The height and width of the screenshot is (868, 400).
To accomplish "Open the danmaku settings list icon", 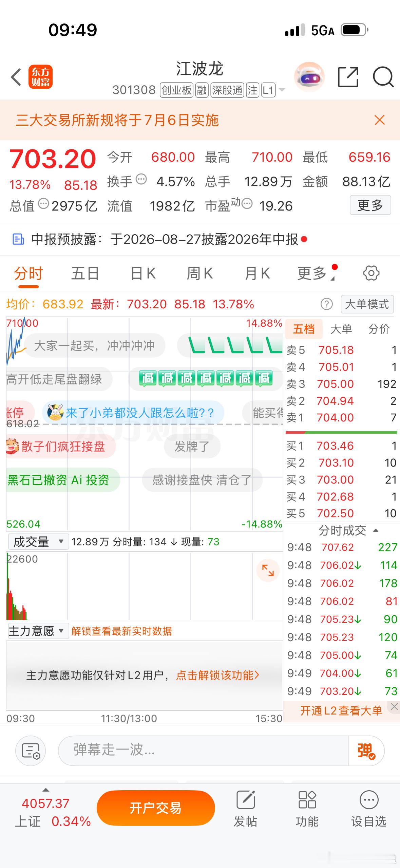I will pyautogui.click(x=31, y=751).
